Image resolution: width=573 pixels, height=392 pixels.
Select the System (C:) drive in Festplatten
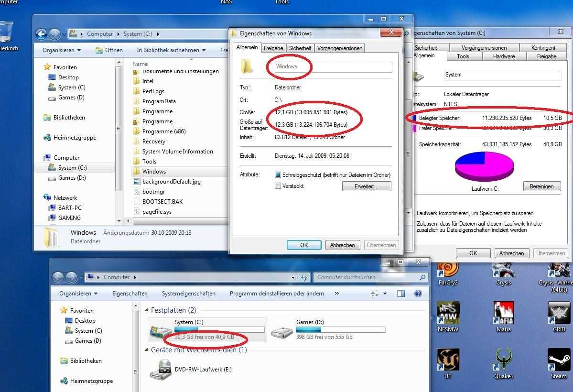(x=207, y=329)
